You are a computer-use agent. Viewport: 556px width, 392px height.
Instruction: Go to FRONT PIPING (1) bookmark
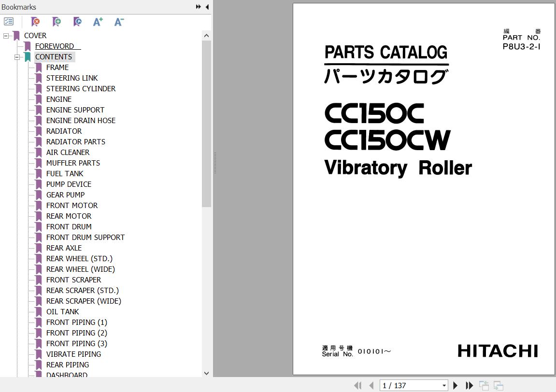point(77,322)
